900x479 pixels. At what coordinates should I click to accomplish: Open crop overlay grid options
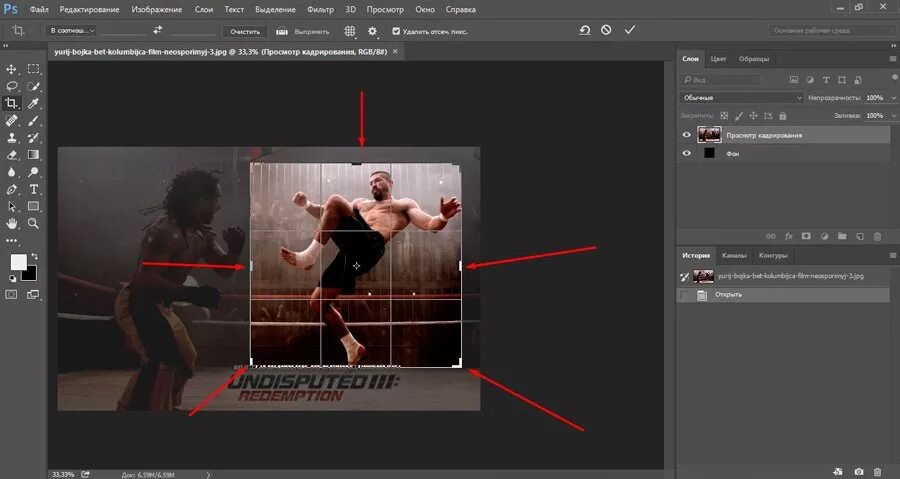tap(350, 31)
